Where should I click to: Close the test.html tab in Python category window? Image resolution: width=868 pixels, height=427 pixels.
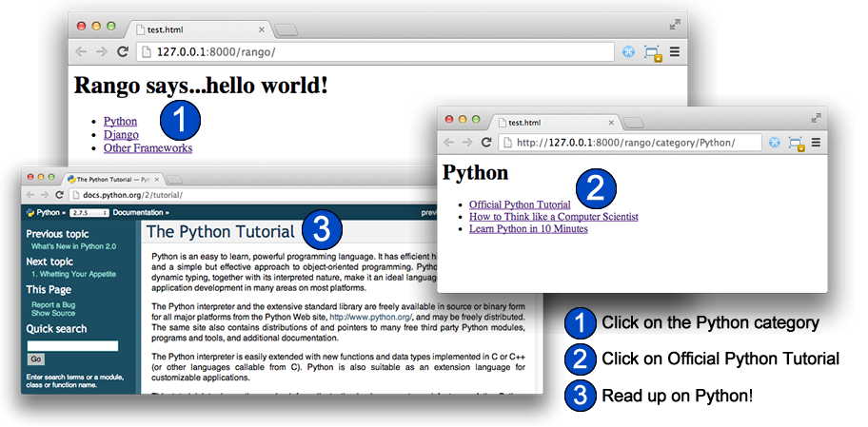point(611,123)
